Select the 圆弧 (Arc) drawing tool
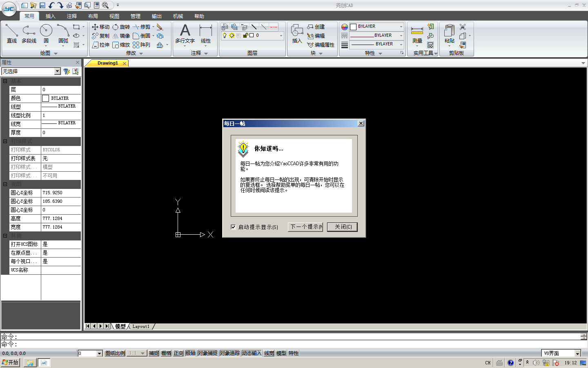Viewport: 588px width, 368px height. (63, 34)
